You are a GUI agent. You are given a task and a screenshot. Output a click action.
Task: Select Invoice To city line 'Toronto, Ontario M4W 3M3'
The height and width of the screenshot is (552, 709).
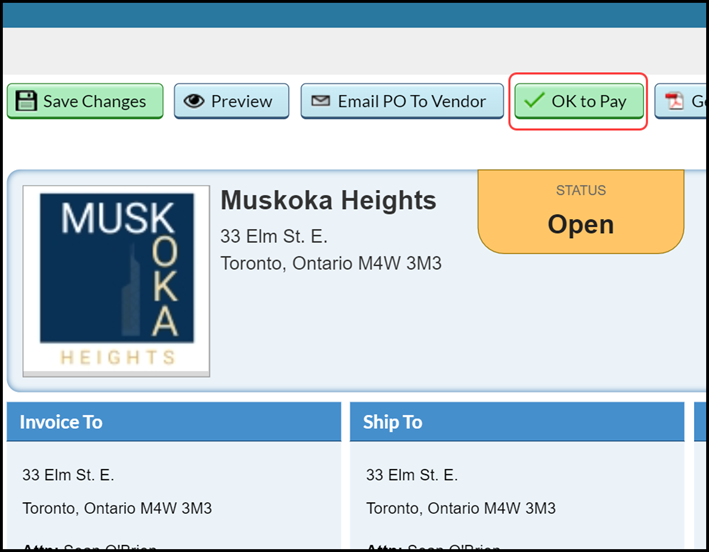pyautogui.click(x=117, y=508)
